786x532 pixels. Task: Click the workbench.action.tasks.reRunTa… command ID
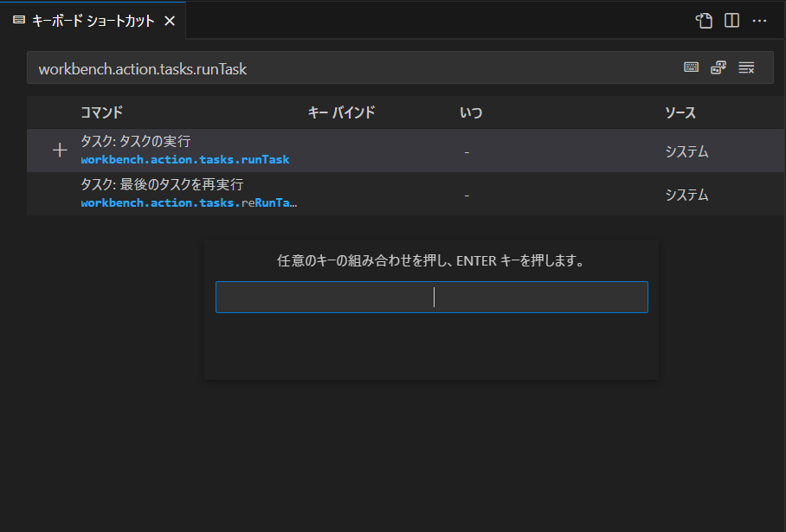pyautogui.click(x=189, y=203)
